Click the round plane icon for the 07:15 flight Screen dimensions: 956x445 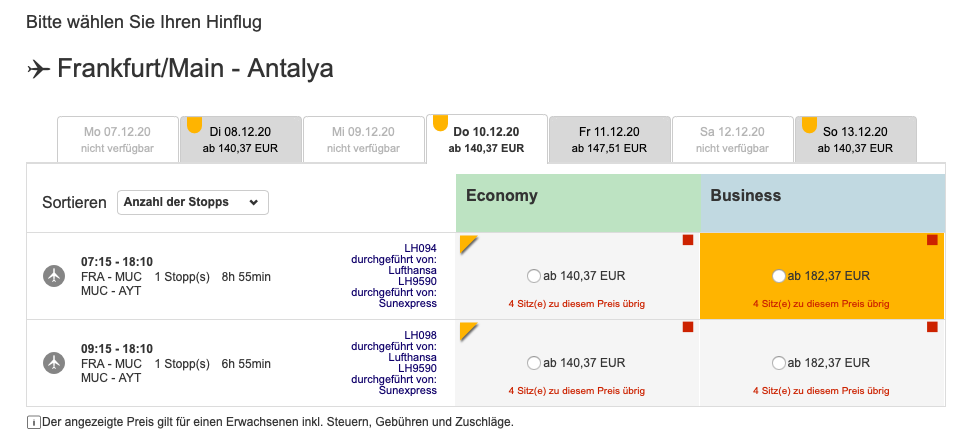pyautogui.click(x=54, y=276)
